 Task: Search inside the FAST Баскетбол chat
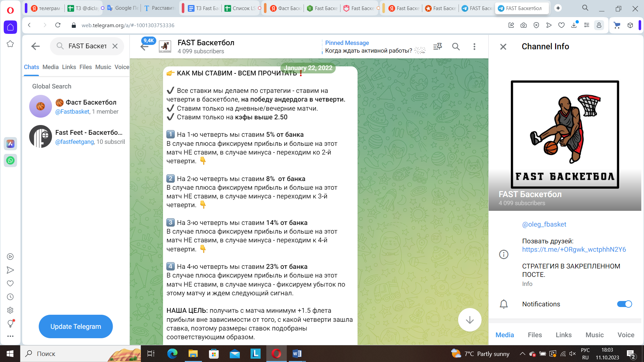coord(456,47)
